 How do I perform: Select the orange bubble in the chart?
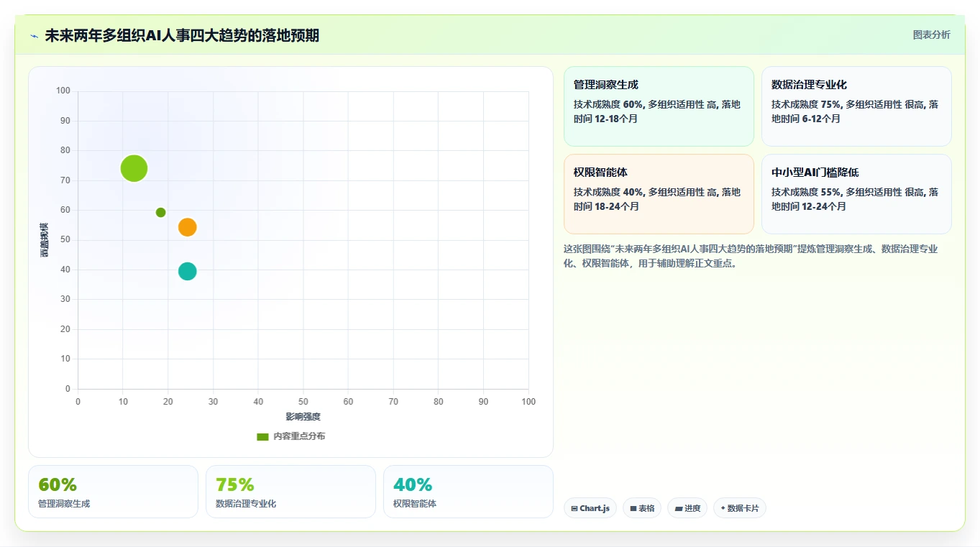pyautogui.click(x=188, y=227)
